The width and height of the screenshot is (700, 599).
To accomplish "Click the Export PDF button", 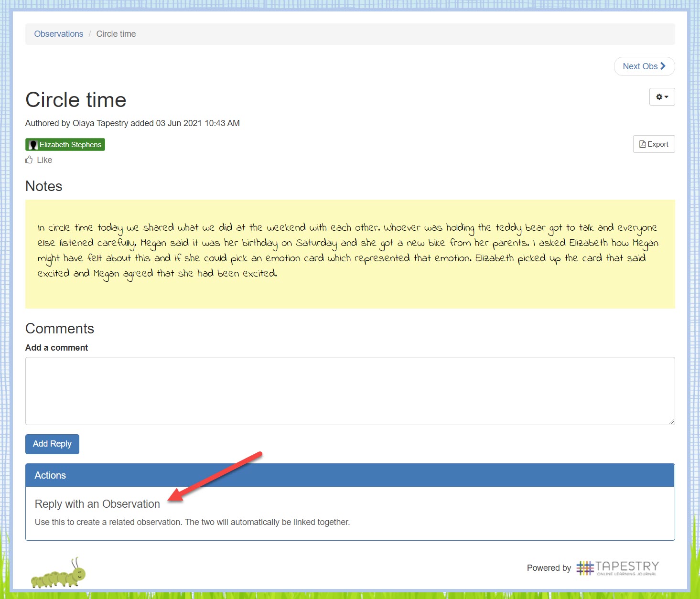I will point(654,144).
